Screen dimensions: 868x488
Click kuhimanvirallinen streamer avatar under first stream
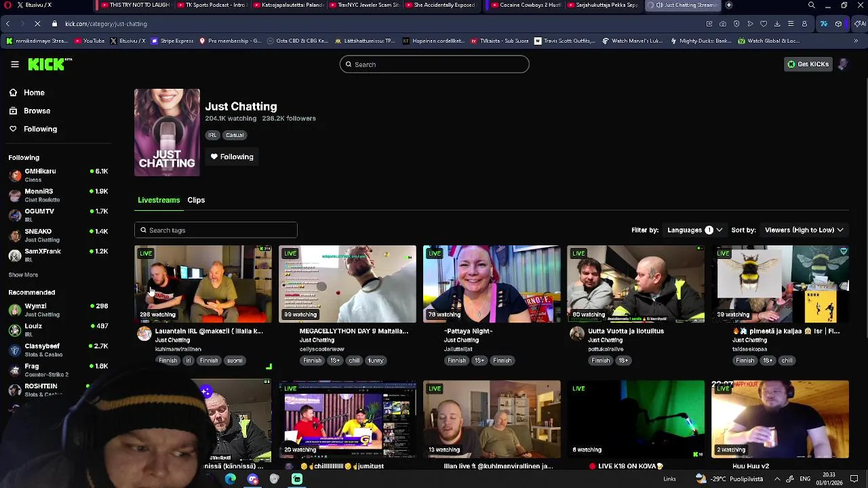(x=144, y=333)
